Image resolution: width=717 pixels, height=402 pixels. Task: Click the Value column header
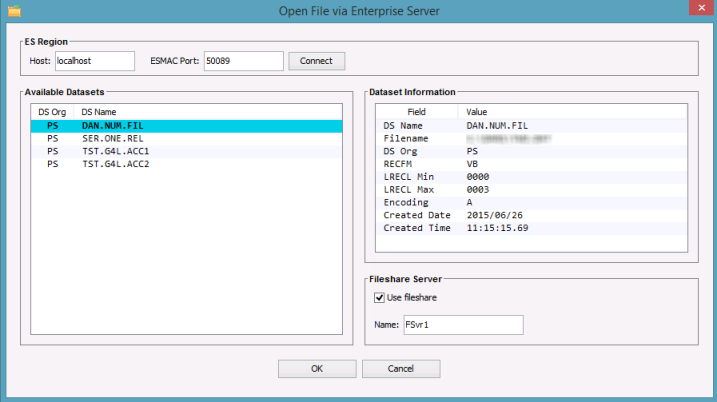(x=479, y=112)
